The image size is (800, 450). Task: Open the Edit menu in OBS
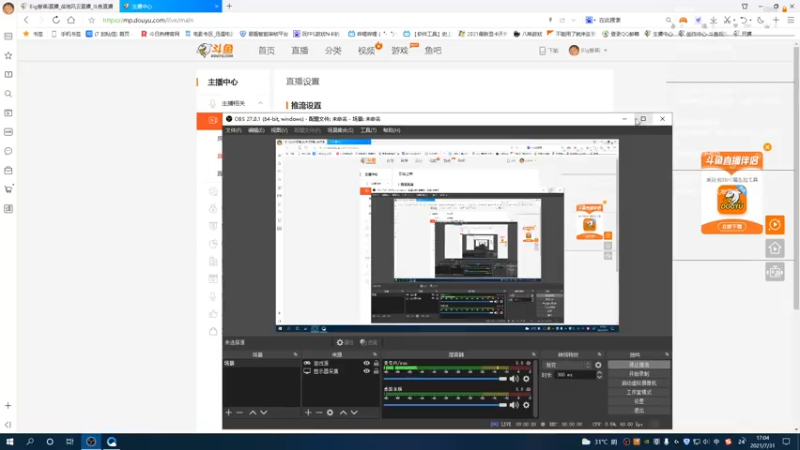[256, 130]
